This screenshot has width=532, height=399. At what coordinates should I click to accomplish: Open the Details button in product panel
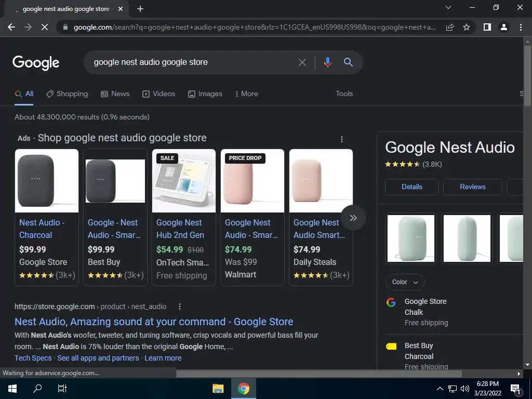(x=412, y=187)
